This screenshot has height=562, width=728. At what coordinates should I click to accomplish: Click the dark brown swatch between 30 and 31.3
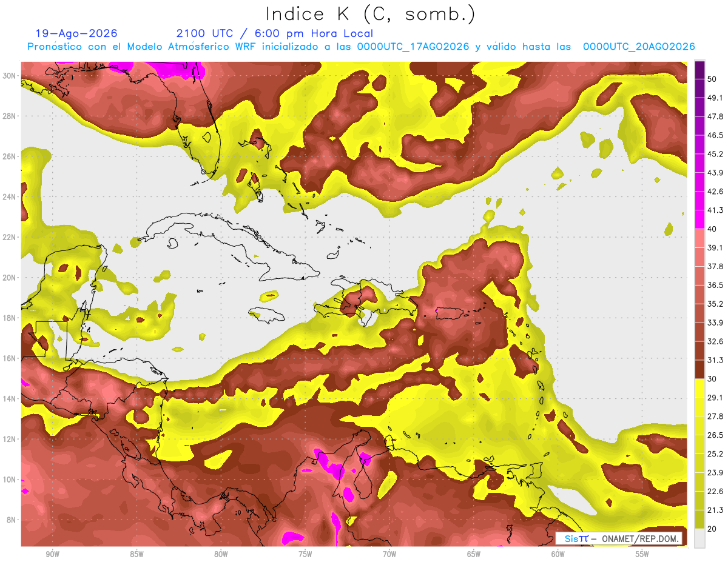point(699,369)
